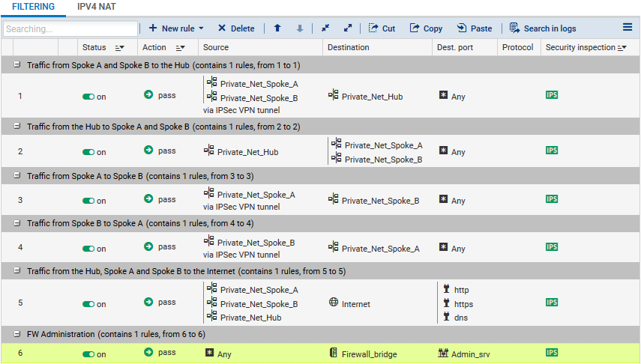The width and height of the screenshot is (641, 364).
Task: Open the Security inspection column filter
Action: tap(622, 48)
